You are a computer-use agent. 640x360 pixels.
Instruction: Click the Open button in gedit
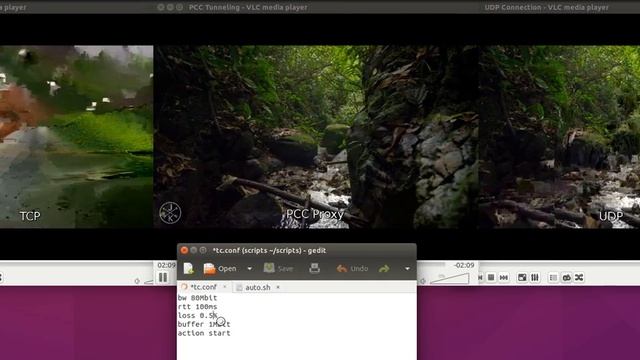click(220, 269)
